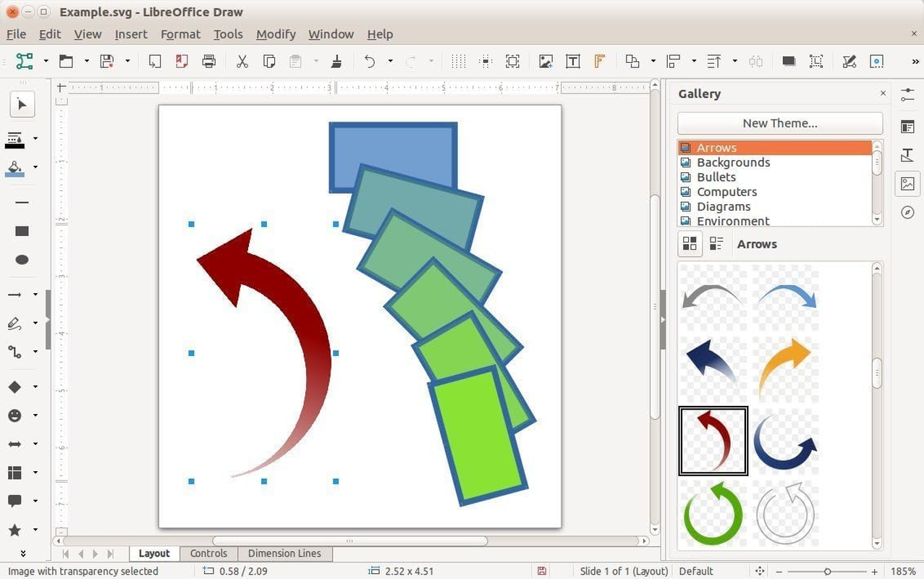Image resolution: width=924 pixels, height=579 pixels.
Task: Toggle icon view in Gallery list
Action: point(690,243)
